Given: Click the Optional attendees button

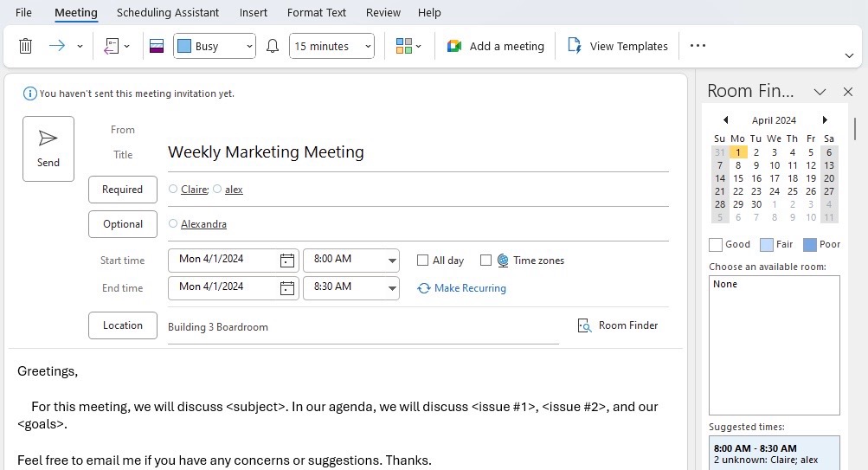Looking at the screenshot, I should point(123,224).
